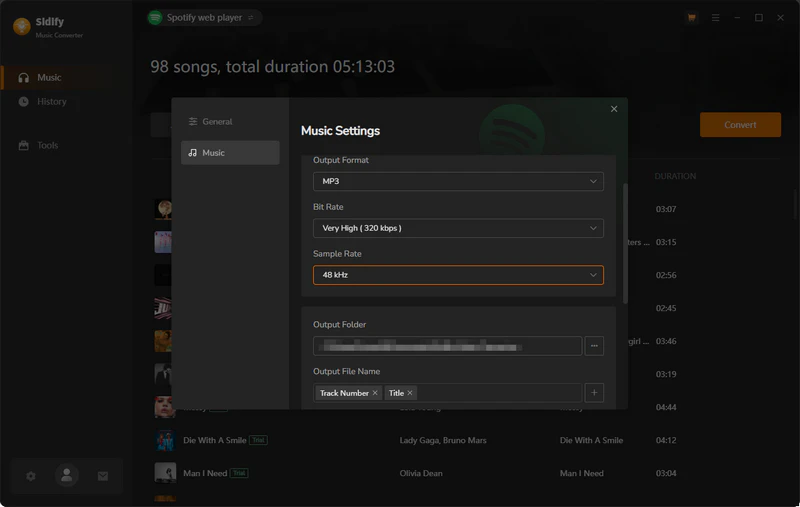Open the shopping cart icon

691,17
